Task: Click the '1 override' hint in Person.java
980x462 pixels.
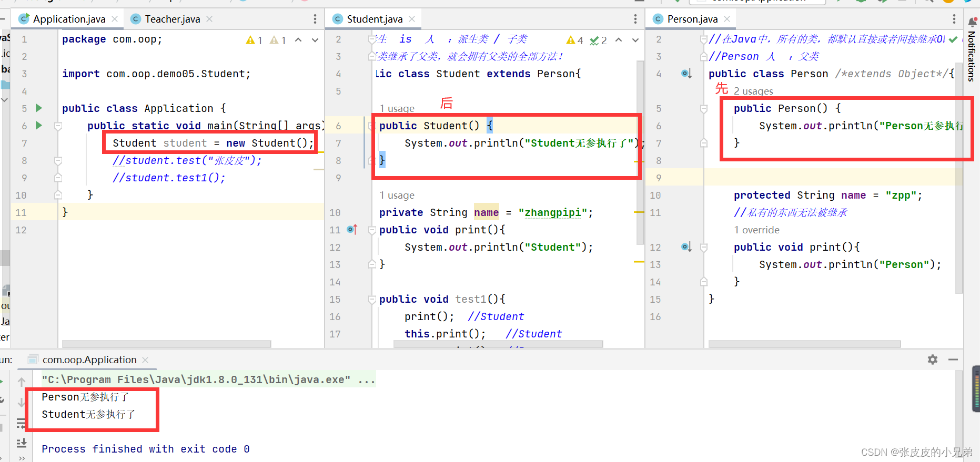Action: [757, 230]
